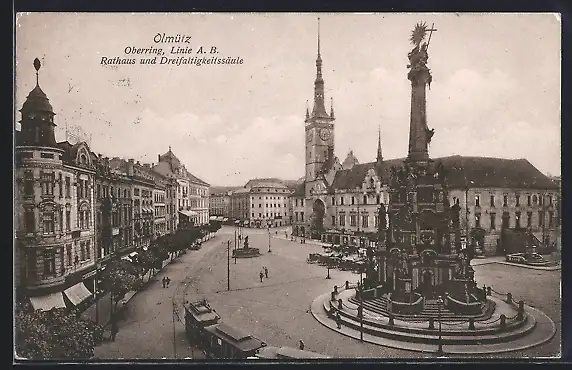Click the domed corner turret on left building
572x370 pixels.
37,107
